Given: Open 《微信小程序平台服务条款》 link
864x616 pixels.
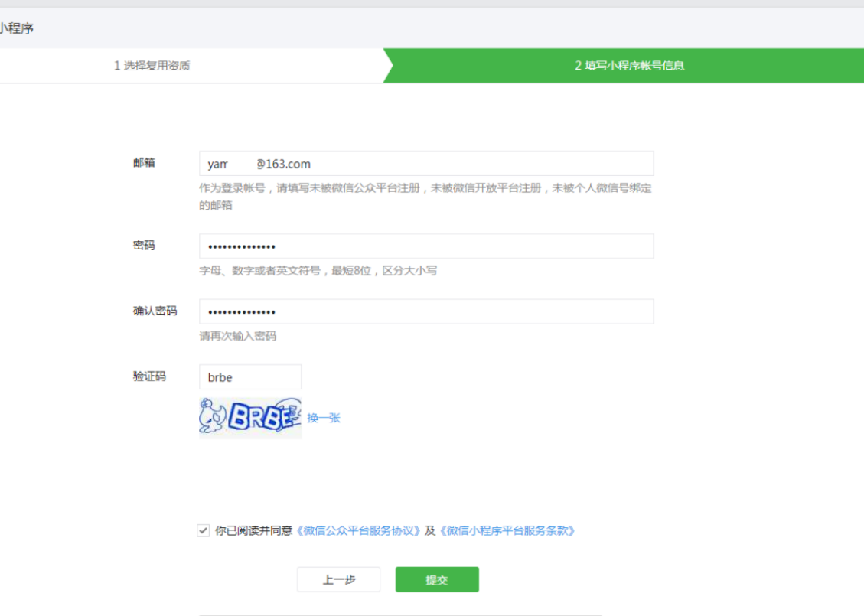Looking at the screenshot, I should pos(507,530).
